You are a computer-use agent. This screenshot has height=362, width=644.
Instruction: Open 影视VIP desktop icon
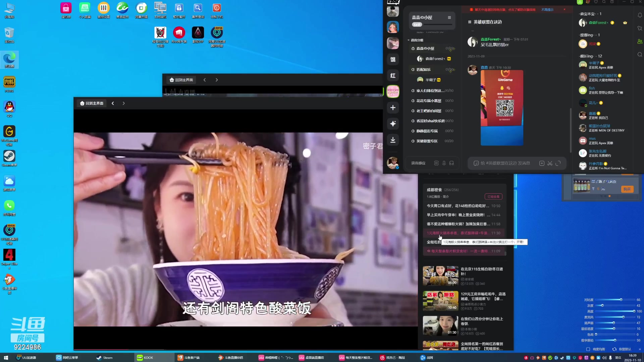coord(198,35)
